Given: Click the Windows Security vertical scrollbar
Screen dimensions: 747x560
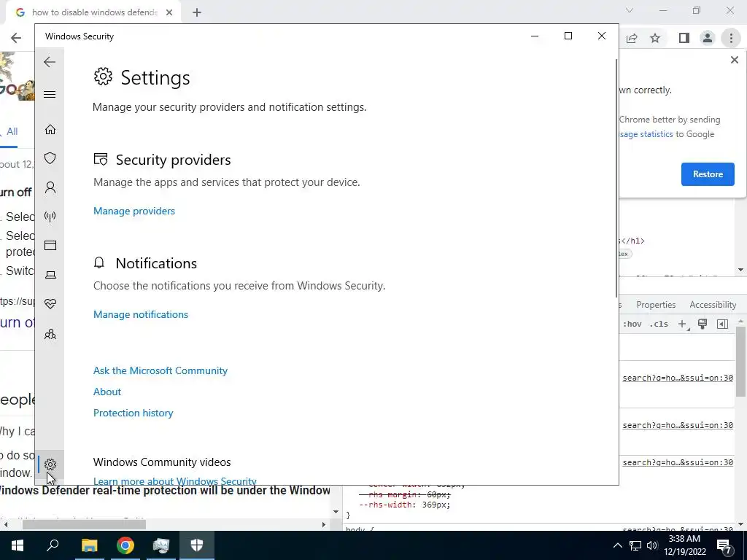Looking at the screenshot, I should (x=616, y=178).
